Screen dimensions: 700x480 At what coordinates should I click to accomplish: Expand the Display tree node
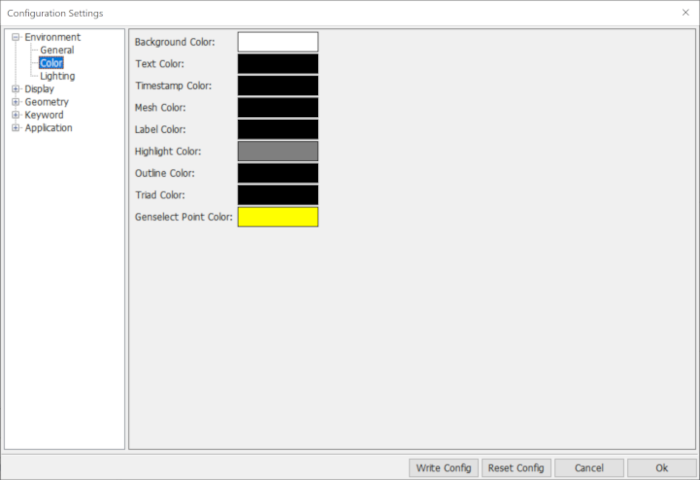(16, 89)
